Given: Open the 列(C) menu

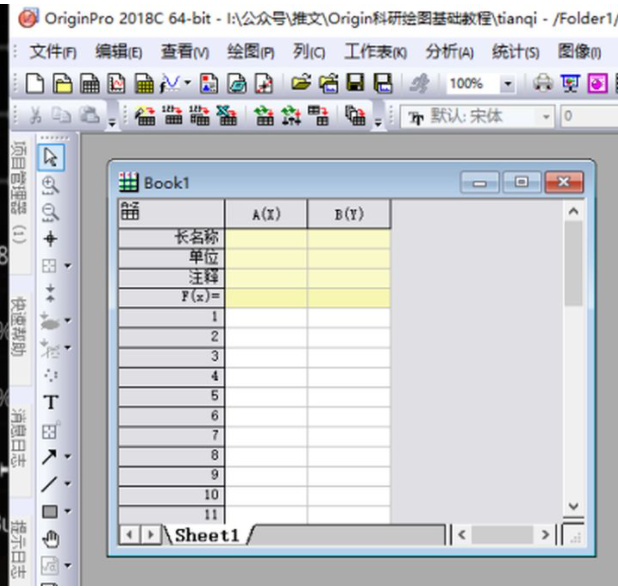Looking at the screenshot, I should click(x=309, y=52).
